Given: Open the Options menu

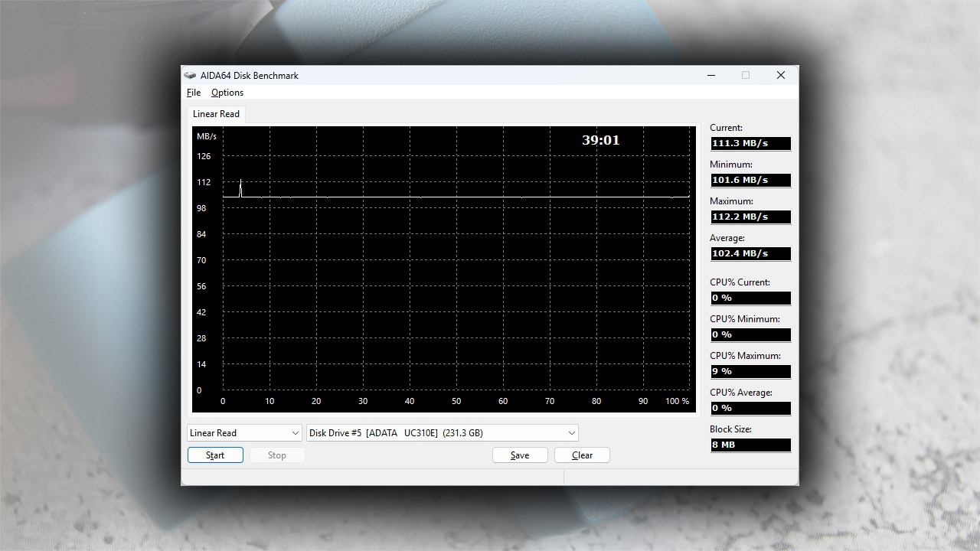Looking at the screenshot, I should (x=227, y=93).
